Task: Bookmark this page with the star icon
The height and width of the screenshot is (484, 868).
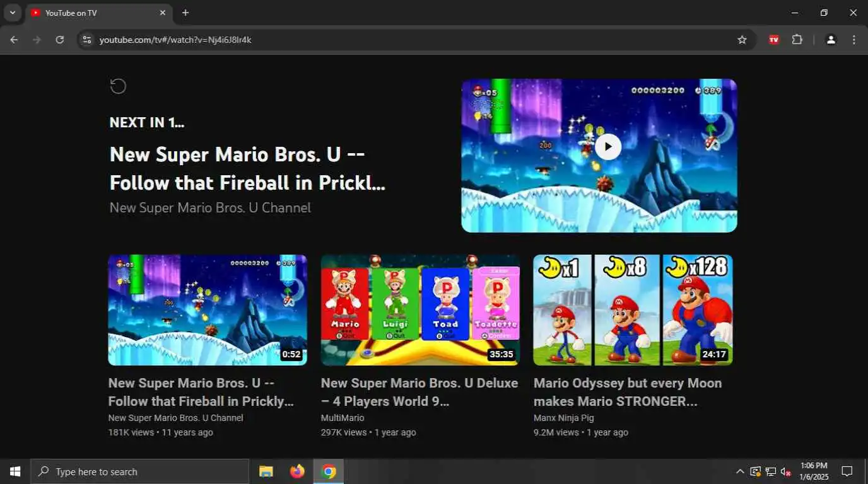Action: point(742,40)
